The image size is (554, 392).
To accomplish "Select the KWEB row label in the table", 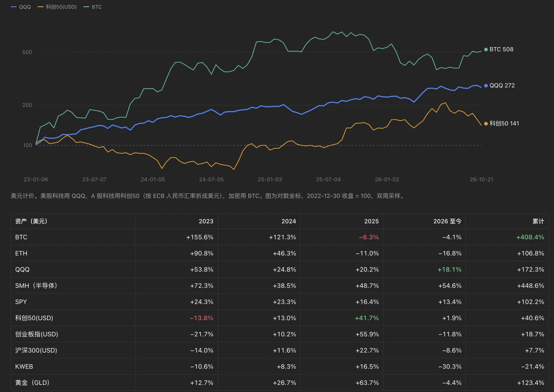I will click(x=24, y=367).
